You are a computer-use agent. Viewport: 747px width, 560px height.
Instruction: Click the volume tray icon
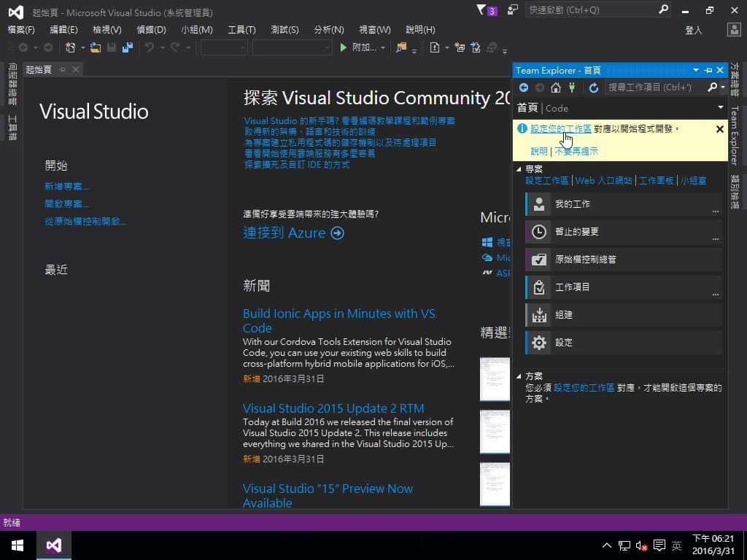[x=641, y=545]
